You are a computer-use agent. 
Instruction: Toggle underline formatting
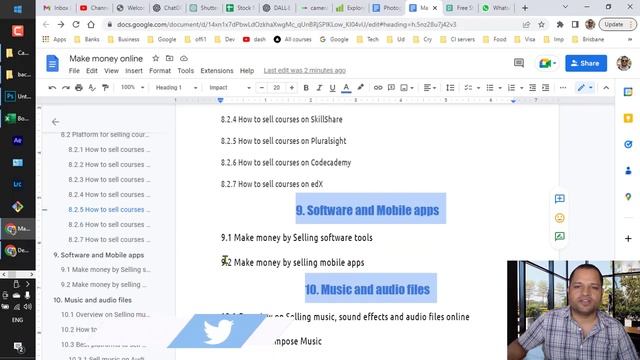point(332,87)
